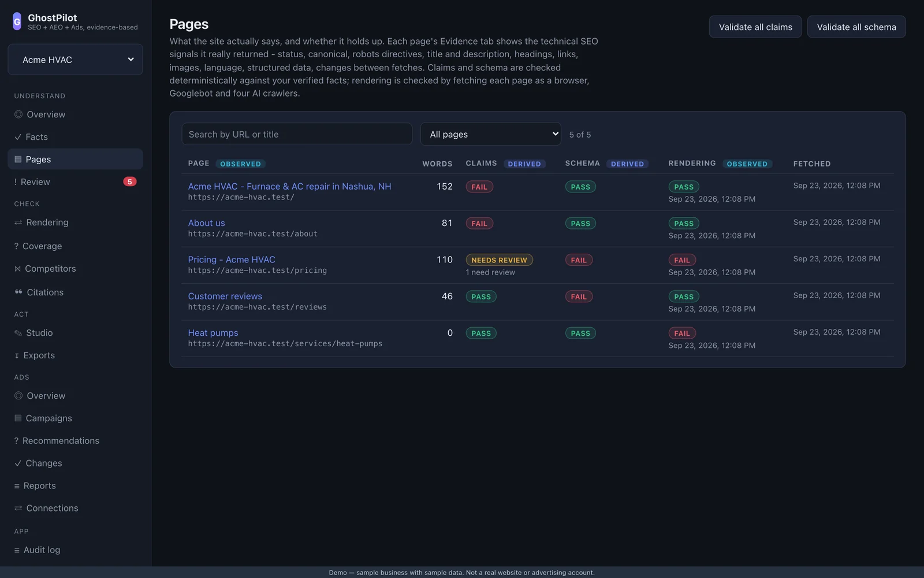This screenshot has width=924, height=578.
Task: Click the DERIVED tag beside CLAIMS header
Action: 524,164
